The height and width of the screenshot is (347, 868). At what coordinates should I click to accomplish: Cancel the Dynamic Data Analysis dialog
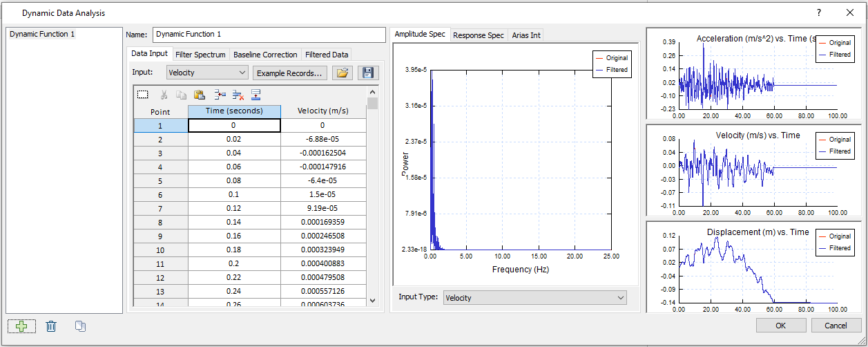click(x=836, y=326)
